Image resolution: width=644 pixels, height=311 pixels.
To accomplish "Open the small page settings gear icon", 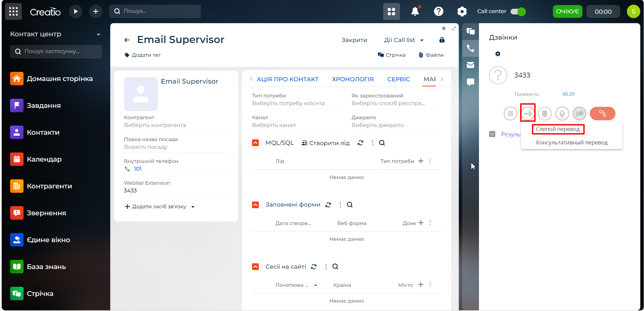I will tap(444, 29).
